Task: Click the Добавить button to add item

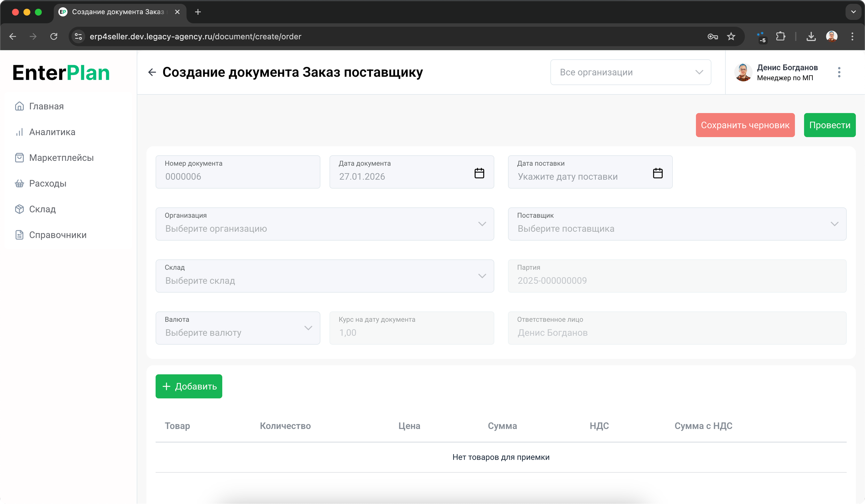Action: click(x=189, y=386)
